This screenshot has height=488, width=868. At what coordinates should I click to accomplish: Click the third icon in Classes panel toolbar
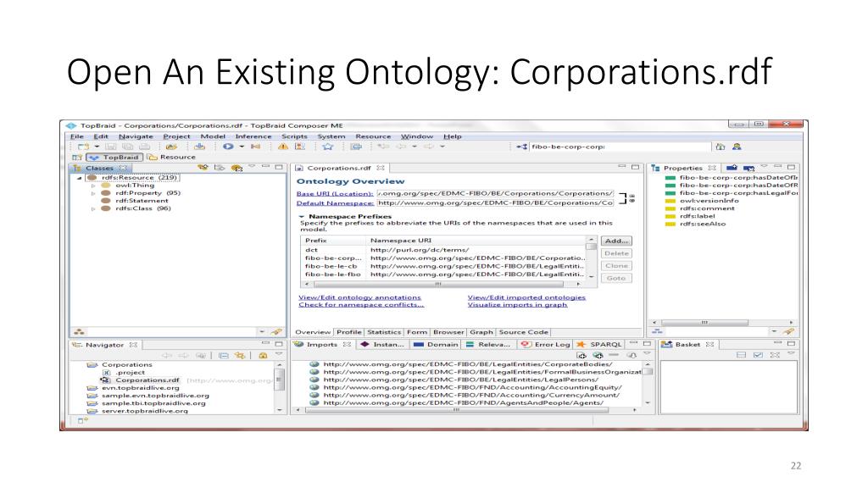tap(237, 167)
